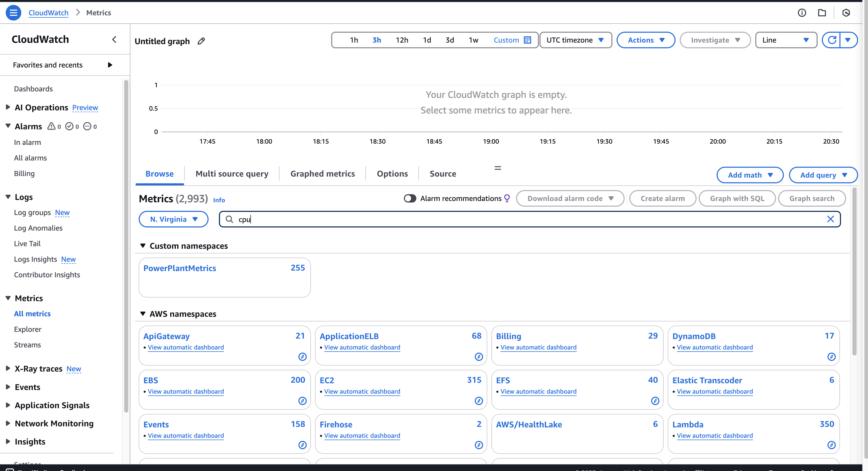Collapse the CloudWatch sidebar arrow
868x471 pixels.
pyautogui.click(x=114, y=39)
